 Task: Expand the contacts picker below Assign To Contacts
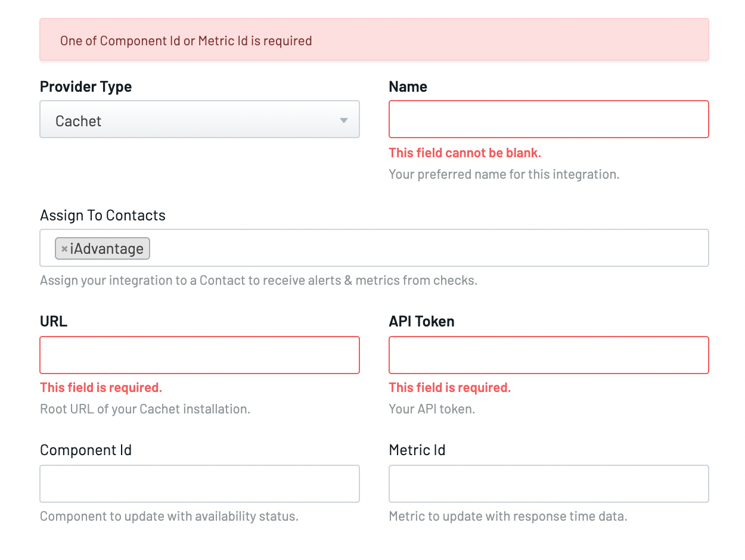pos(417,248)
